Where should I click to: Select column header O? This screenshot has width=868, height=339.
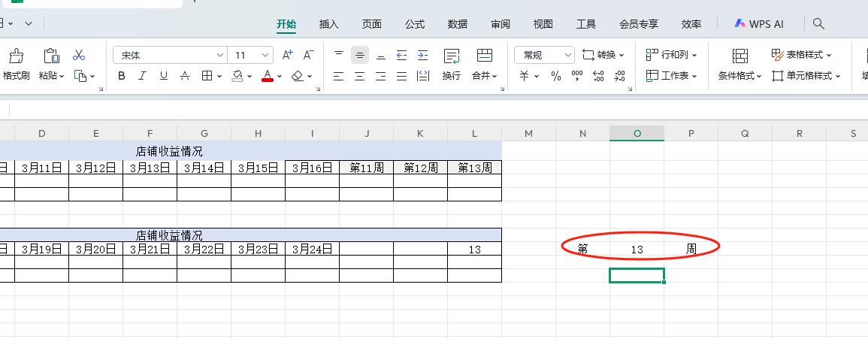pyautogui.click(x=637, y=133)
